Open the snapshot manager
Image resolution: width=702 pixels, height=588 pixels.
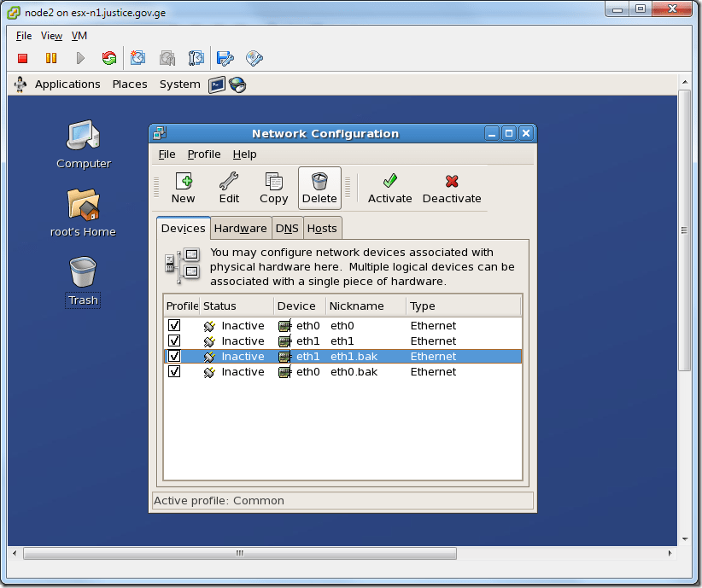[196, 57]
